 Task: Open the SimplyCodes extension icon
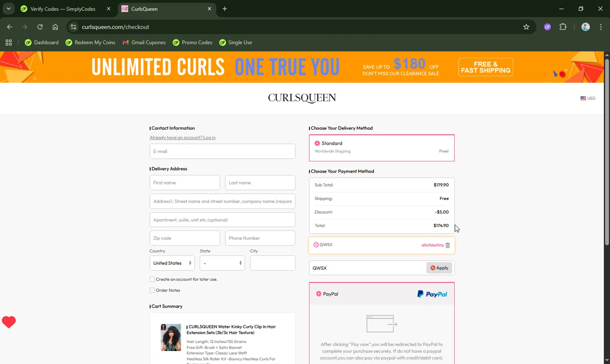pos(547,27)
